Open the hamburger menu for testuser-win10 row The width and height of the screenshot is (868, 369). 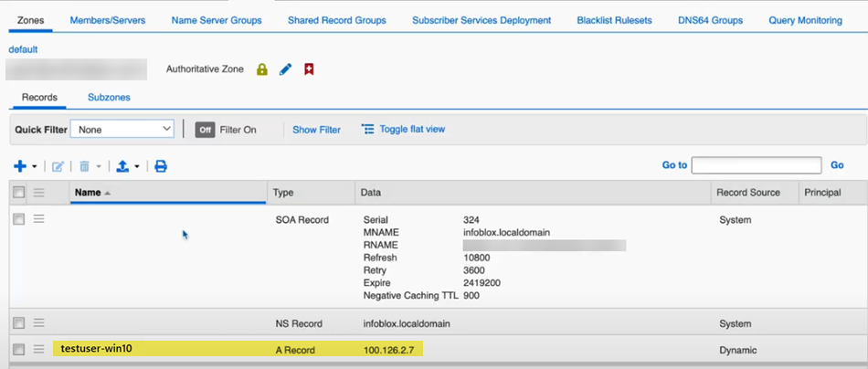point(39,350)
